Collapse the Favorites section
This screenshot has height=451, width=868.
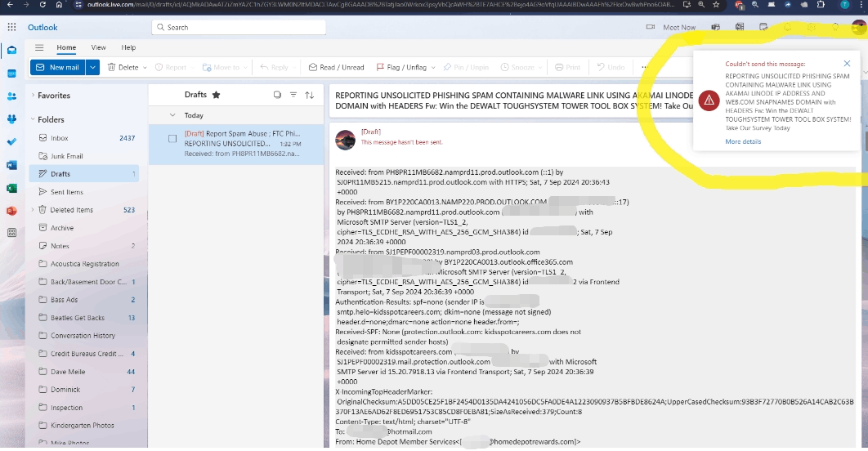(33, 95)
